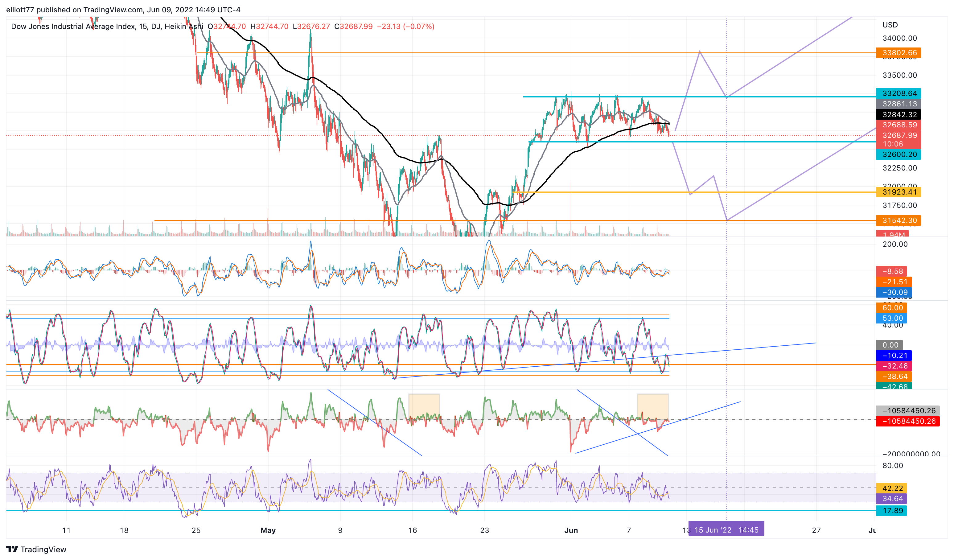This screenshot has height=560, width=954.
Task: Click the 42.22 yellow RSI average label
Action: [x=891, y=488]
